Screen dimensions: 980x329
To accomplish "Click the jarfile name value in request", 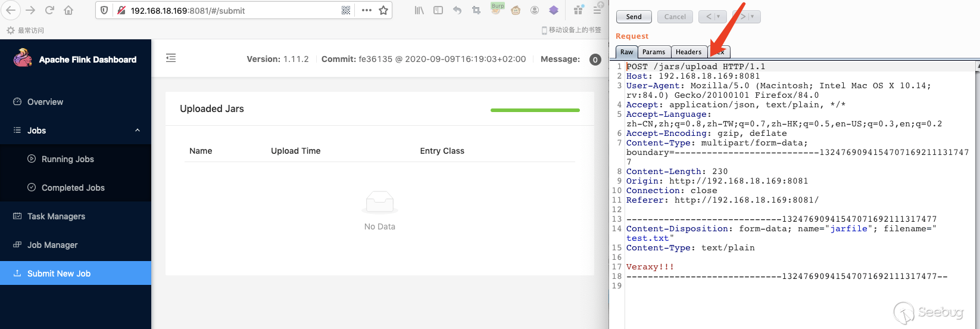I will point(849,229).
